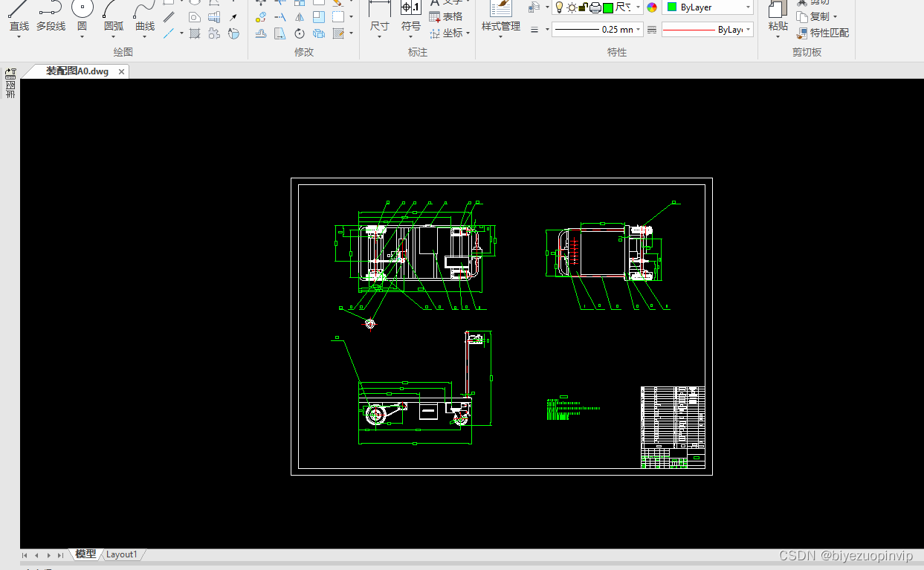
Task: Expand the 粘贴 dropdown arrow
Action: click(778, 36)
